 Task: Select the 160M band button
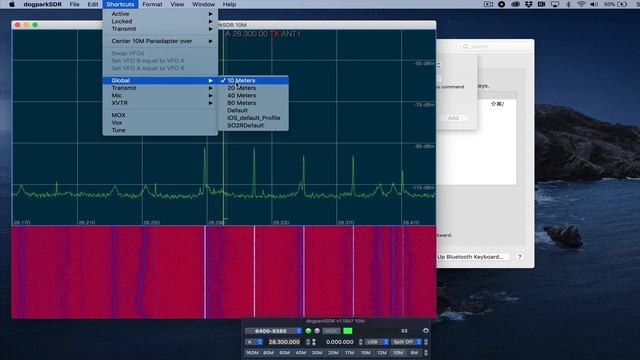point(252,353)
